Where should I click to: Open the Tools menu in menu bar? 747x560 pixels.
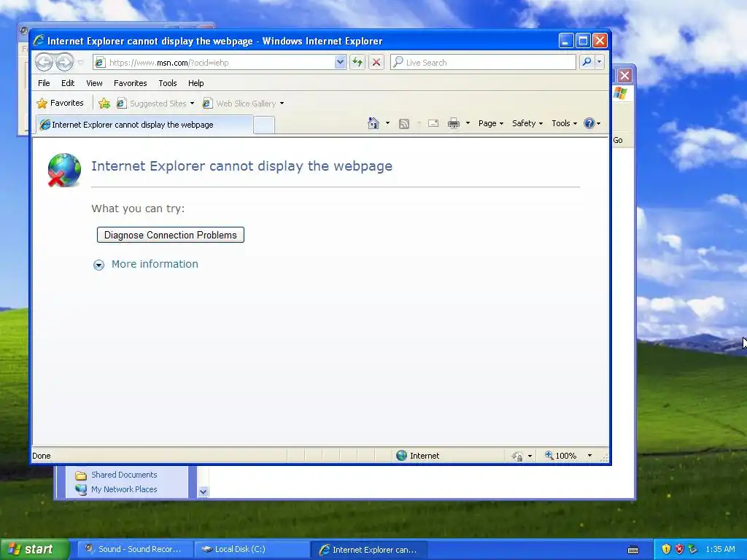pos(168,83)
